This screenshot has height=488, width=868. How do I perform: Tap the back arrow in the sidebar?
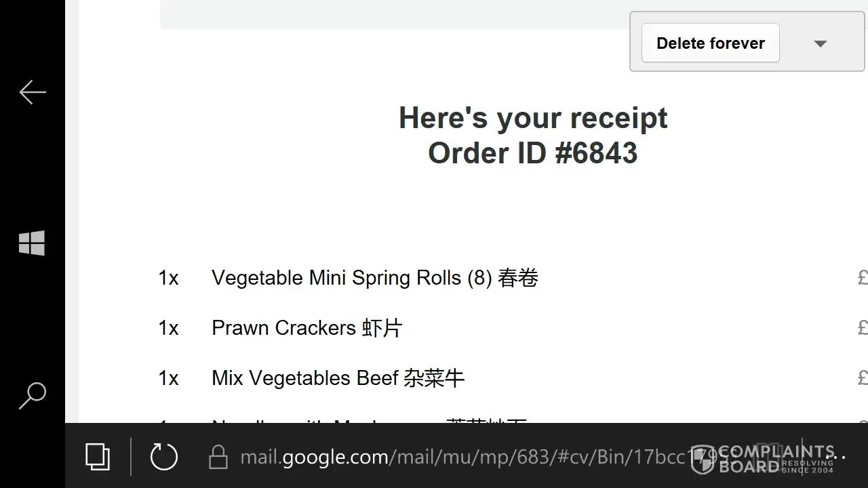tap(33, 92)
